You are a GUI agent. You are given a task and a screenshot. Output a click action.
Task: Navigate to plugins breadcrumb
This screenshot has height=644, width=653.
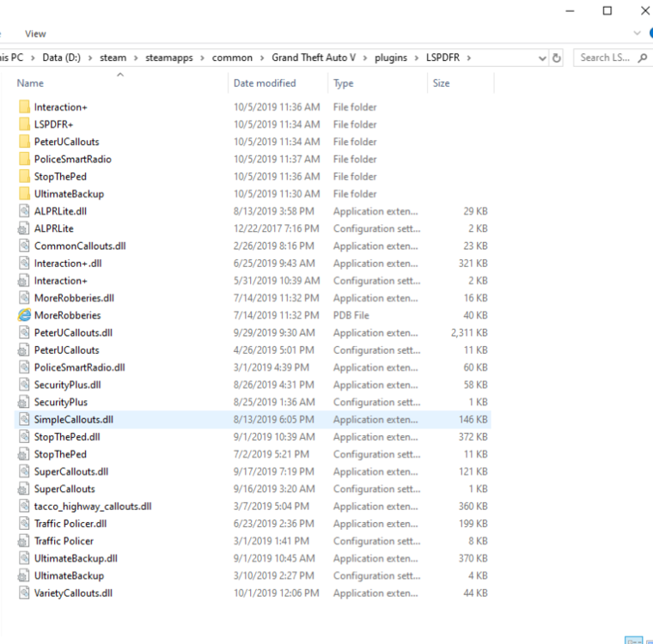click(391, 58)
